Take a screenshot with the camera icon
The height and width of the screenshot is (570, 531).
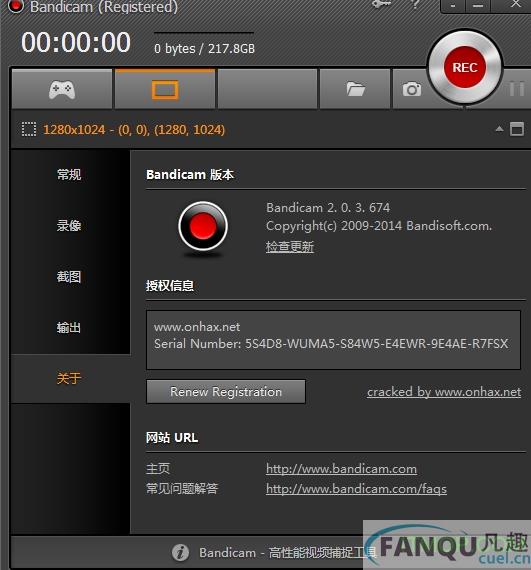412,89
